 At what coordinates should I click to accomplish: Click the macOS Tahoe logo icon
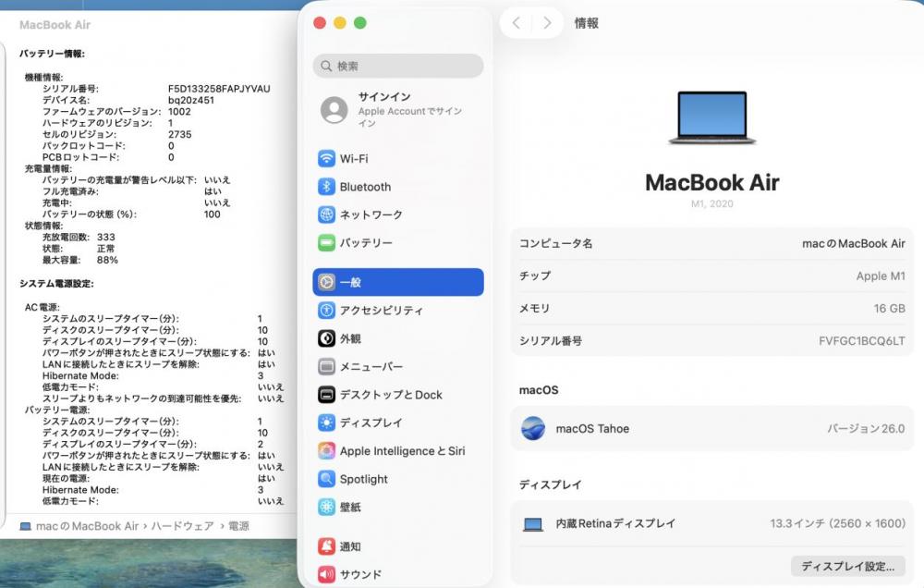point(533,428)
